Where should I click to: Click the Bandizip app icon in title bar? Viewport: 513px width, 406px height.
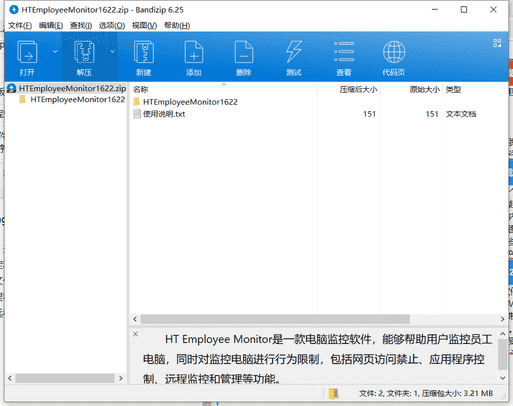tap(14, 10)
